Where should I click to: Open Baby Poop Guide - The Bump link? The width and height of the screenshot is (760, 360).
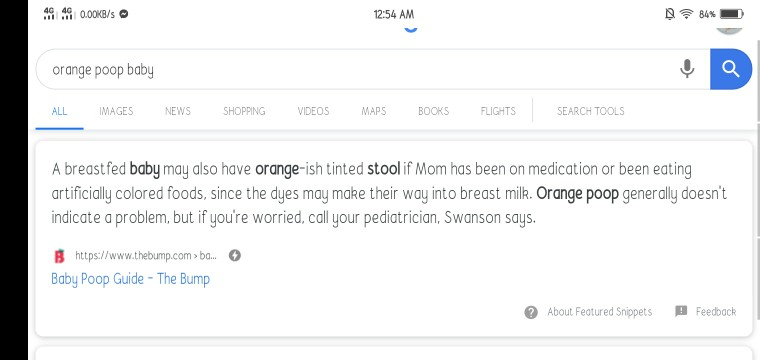pos(130,279)
